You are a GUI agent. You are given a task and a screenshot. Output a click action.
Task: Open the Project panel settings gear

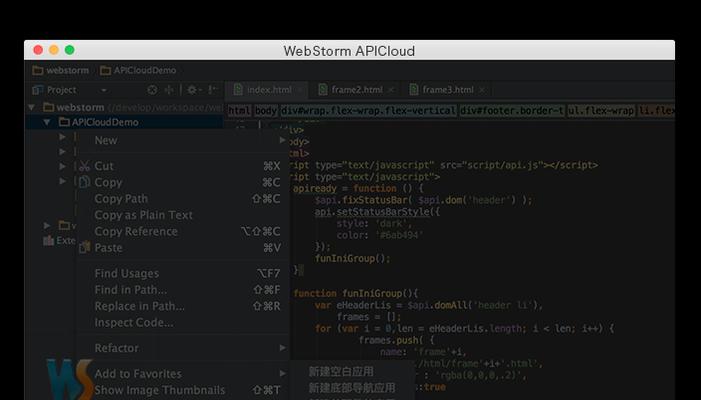[192, 90]
